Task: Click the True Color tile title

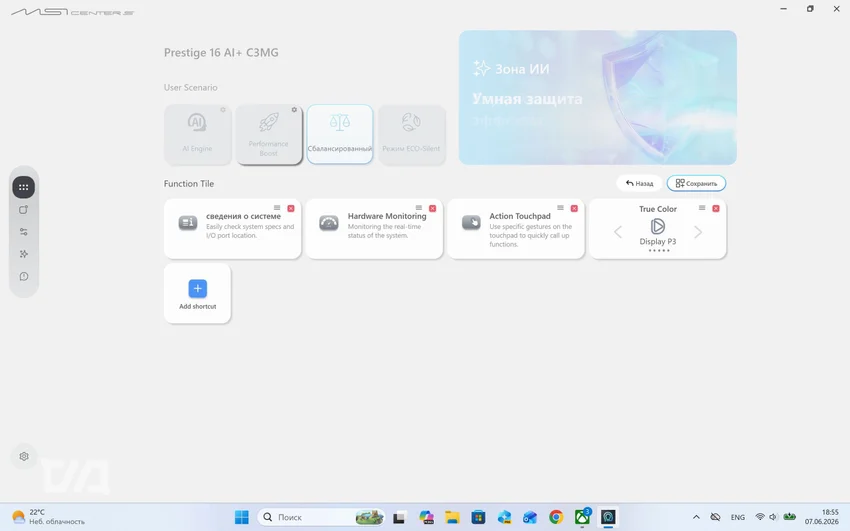Action: [x=658, y=209]
